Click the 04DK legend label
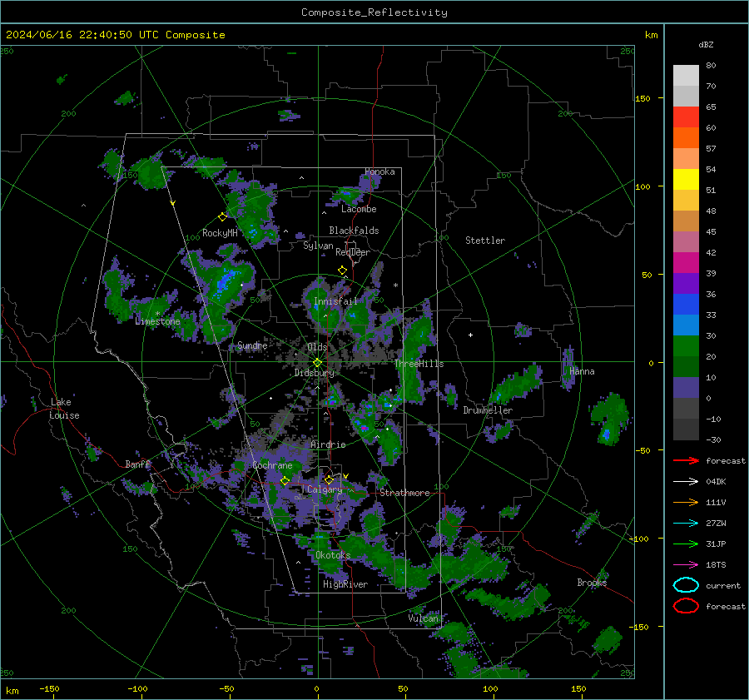Viewport: 749px width, 700px height. click(x=716, y=482)
